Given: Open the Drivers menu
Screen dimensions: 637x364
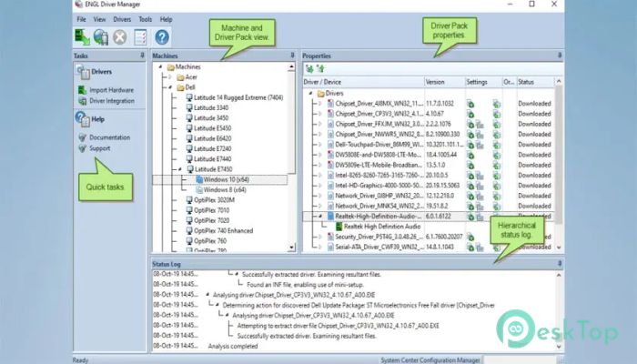Looking at the screenshot, I should point(122,19).
